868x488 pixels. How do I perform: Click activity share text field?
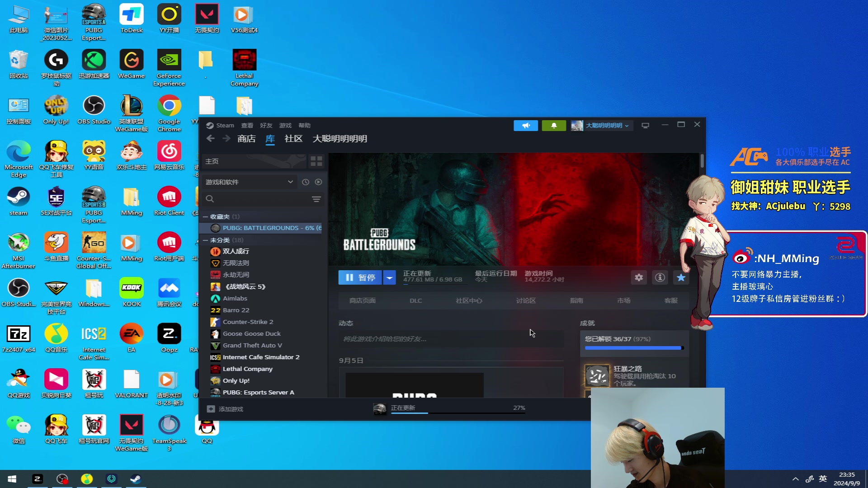tap(451, 339)
